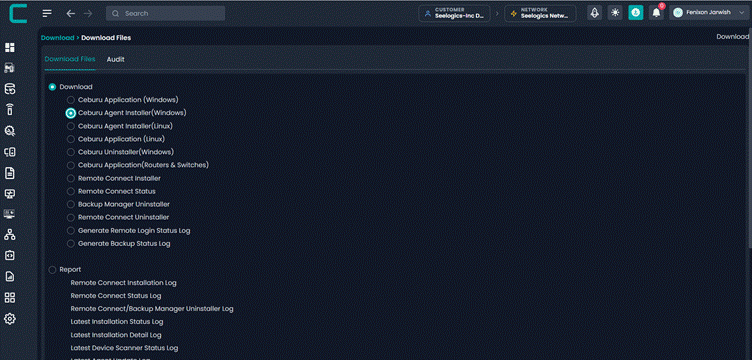Select Ceburu Agent Installer(Windows) radio option
Viewport: 752px width, 360px height.
[70, 113]
